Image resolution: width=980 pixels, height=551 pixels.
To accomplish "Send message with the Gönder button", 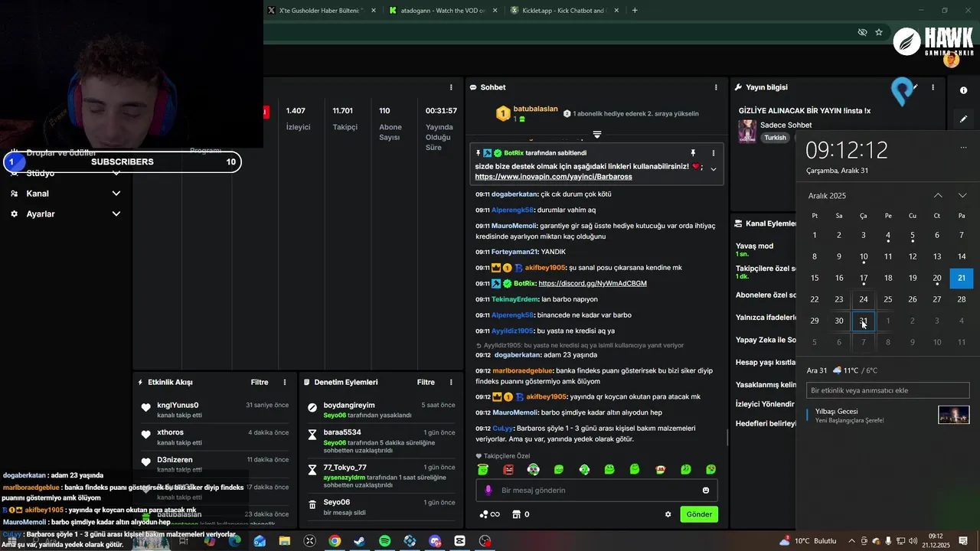I will pyautogui.click(x=699, y=514).
